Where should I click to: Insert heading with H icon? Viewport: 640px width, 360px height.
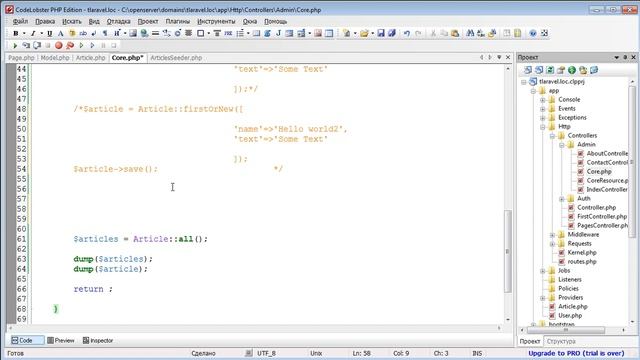(x=117, y=33)
